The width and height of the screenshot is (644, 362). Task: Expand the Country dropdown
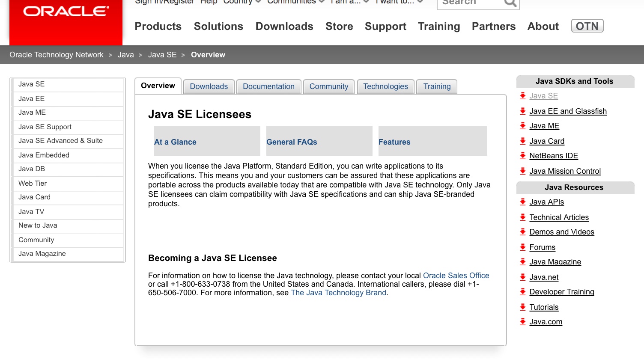pyautogui.click(x=242, y=2)
